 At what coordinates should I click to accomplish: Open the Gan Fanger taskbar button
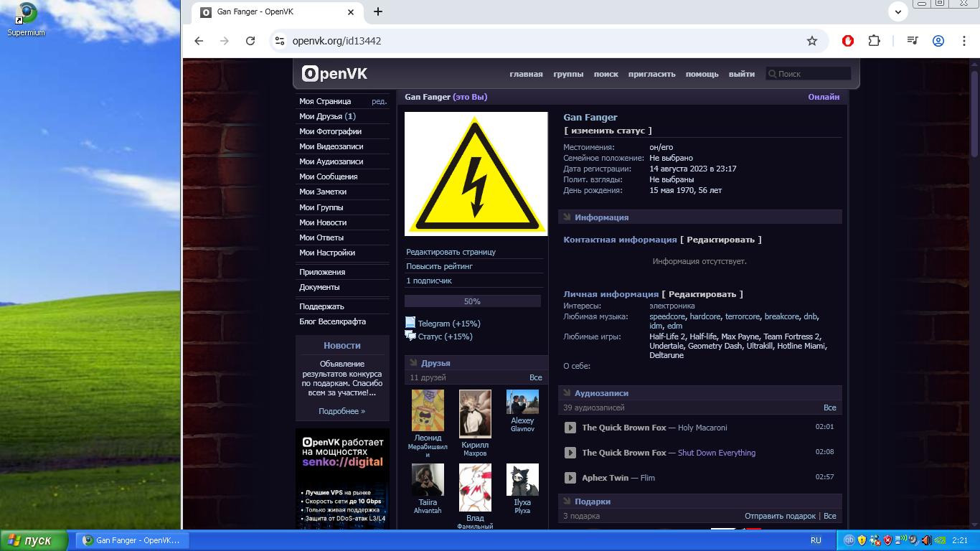[131, 540]
